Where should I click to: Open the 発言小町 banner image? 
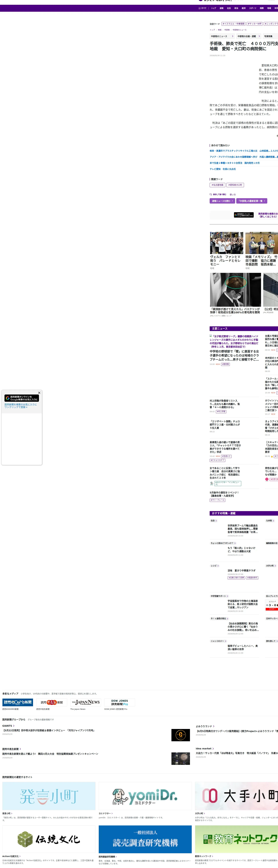pyautogui.click(x=49, y=796)
